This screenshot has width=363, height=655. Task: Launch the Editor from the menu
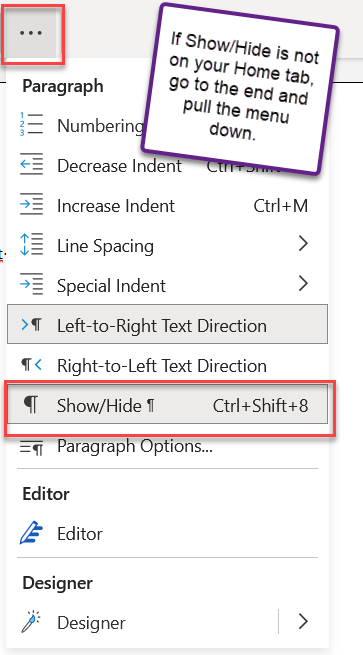point(168,533)
